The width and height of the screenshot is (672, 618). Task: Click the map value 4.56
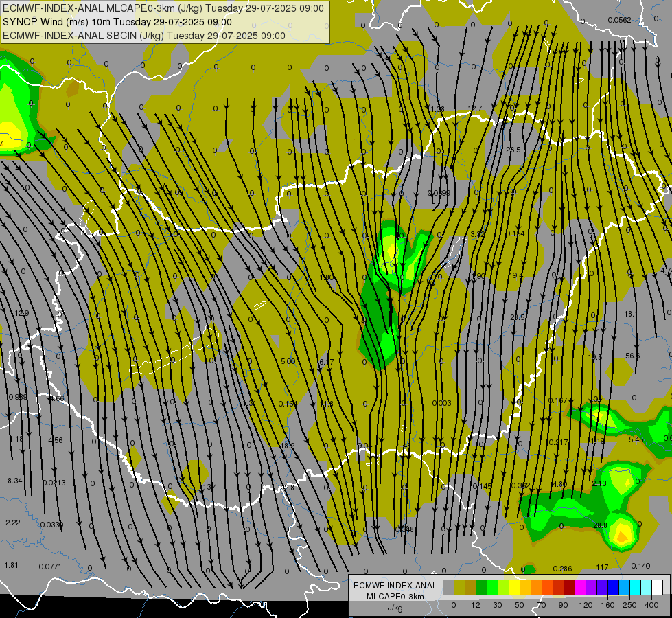pyautogui.click(x=56, y=440)
